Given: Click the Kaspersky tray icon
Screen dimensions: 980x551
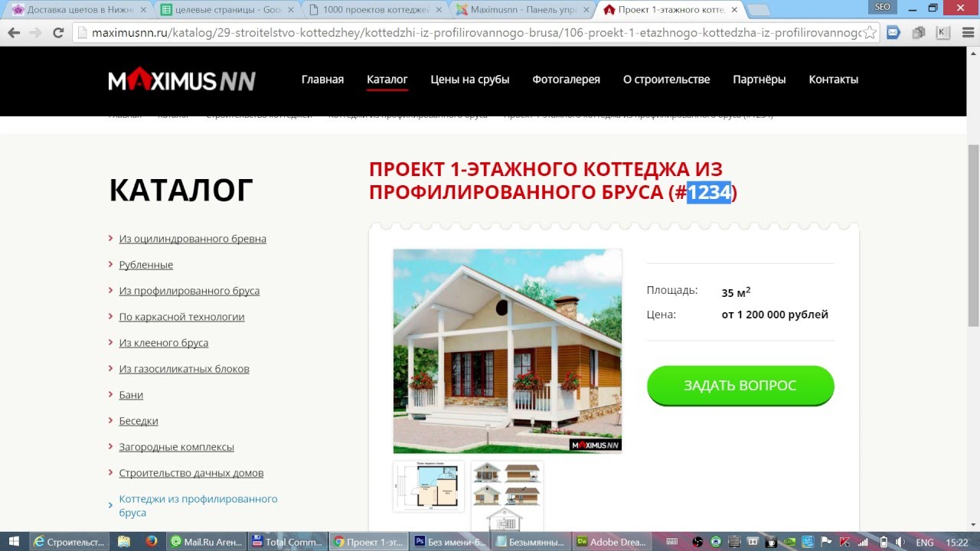Looking at the screenshot, I should (x=846, y=542).
